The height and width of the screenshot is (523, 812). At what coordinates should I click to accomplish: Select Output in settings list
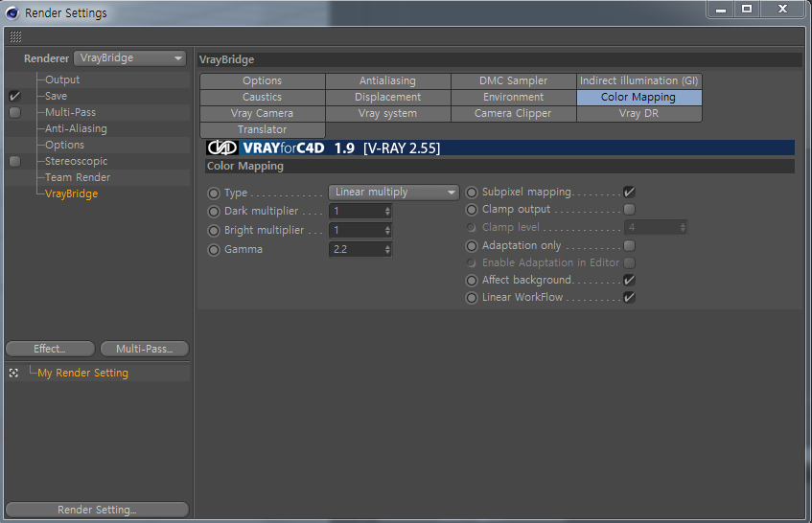(62, 80)
